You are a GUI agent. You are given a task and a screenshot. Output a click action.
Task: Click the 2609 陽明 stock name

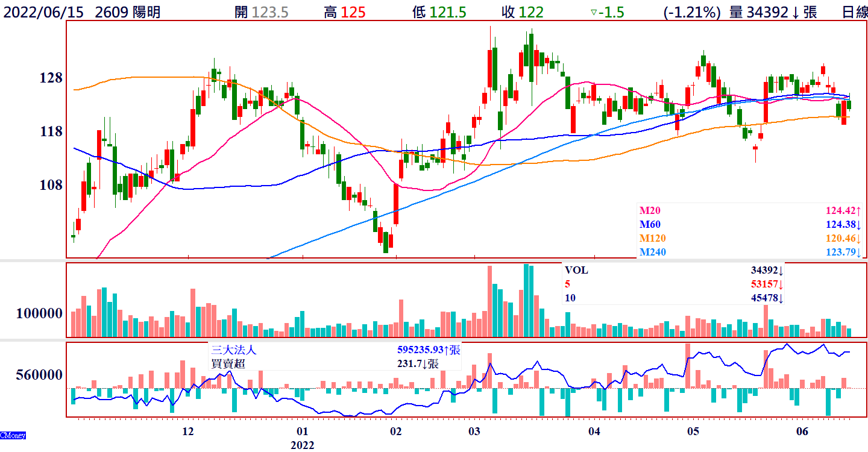pos(128,12)
